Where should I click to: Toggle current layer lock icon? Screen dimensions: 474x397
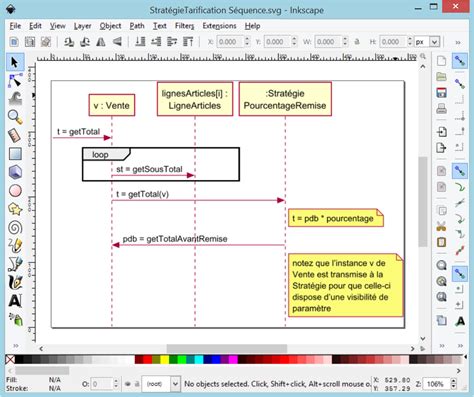point(137,384)
